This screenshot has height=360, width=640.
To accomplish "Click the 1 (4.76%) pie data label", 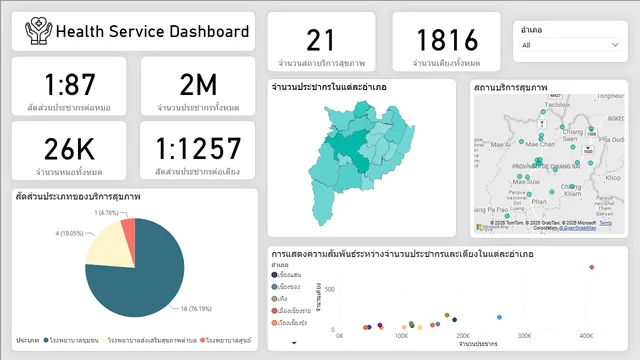I will pyautogui.click(x=106, y=213).
